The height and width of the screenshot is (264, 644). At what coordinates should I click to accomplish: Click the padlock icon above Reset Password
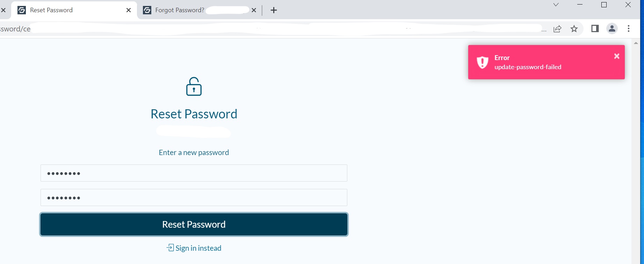point(194,86)
